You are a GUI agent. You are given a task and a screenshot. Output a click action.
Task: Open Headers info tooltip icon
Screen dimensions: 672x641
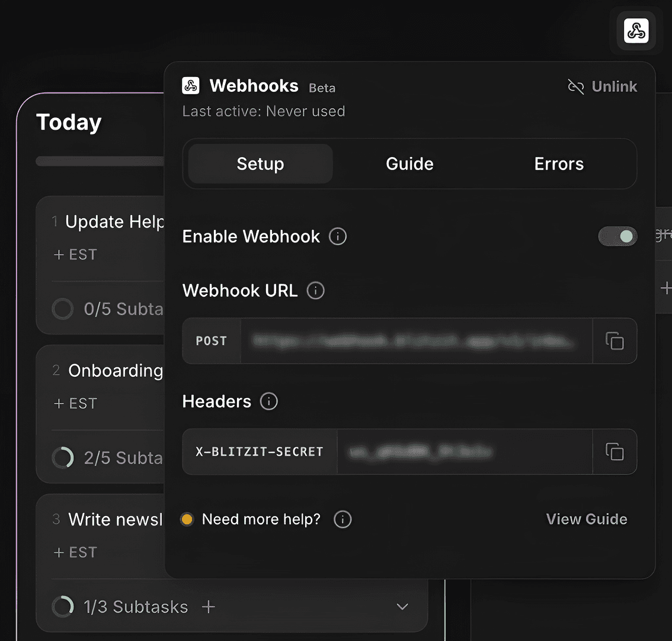click(268, 402)
